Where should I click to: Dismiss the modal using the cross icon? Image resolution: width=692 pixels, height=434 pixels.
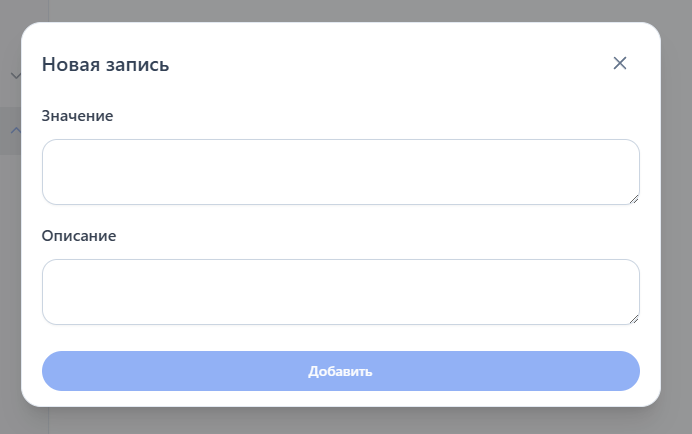[620, 64]
